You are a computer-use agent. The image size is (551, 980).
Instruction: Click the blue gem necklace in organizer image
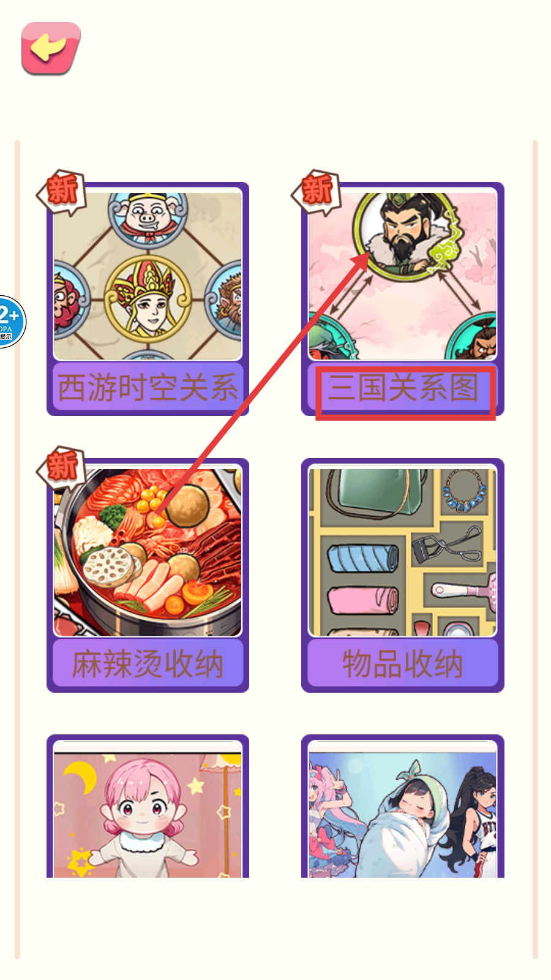pos(465,491)
